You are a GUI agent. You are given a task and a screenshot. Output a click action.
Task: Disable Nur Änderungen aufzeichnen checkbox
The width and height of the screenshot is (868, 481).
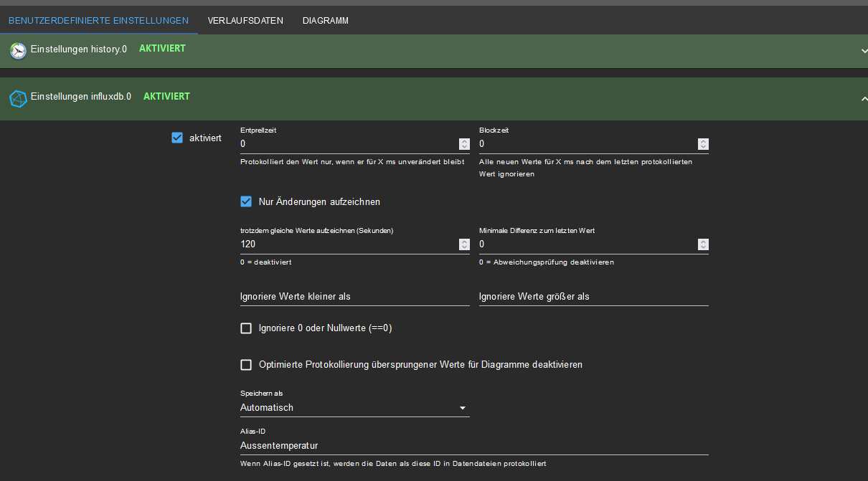(x=246, y=201)
